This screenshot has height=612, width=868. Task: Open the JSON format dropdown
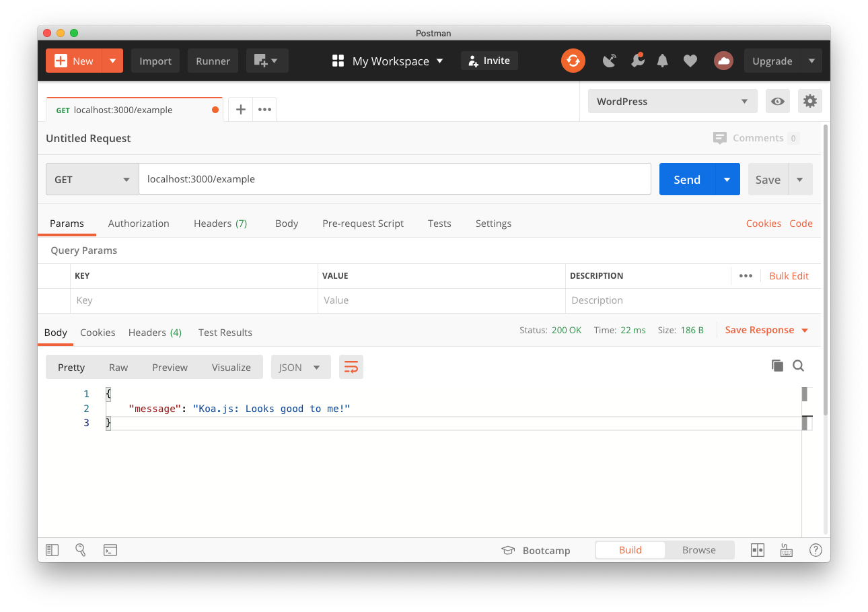[x=301, y=367]
